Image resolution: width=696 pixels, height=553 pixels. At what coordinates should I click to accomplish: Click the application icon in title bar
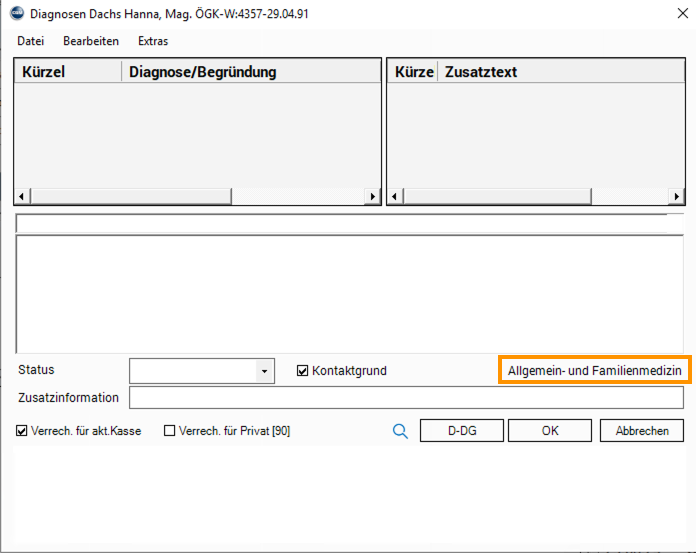point(15,14)
